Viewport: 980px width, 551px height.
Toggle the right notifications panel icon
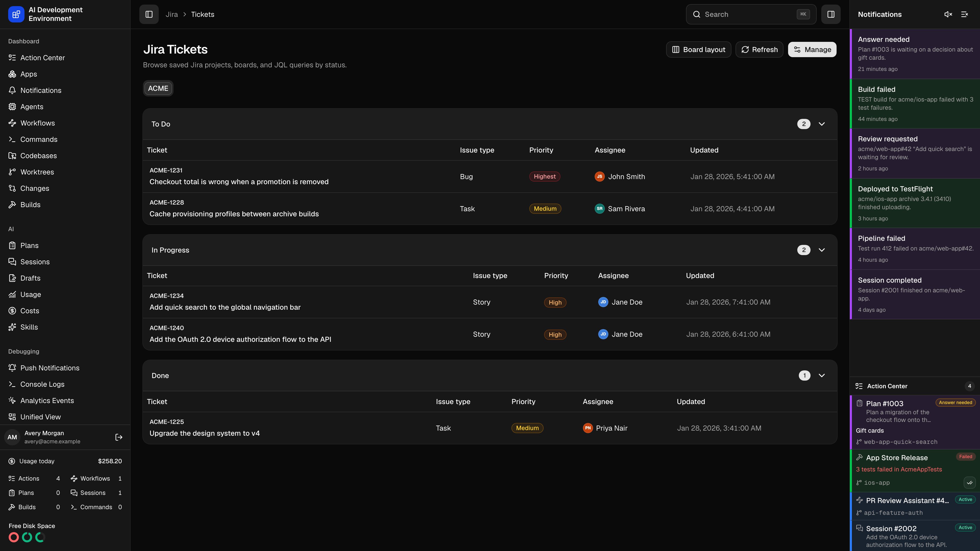[x=831, y=14]
